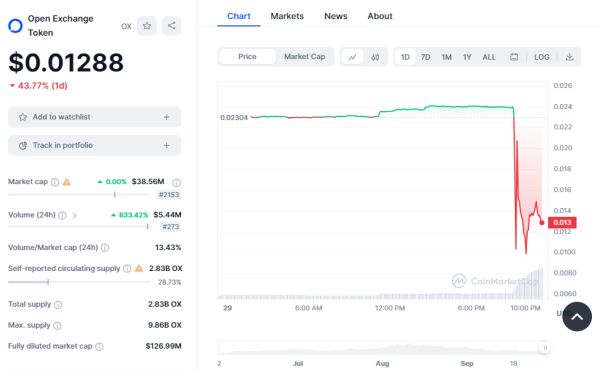
Task: Click the Market cap rank bar
Action: pos(78,194)
